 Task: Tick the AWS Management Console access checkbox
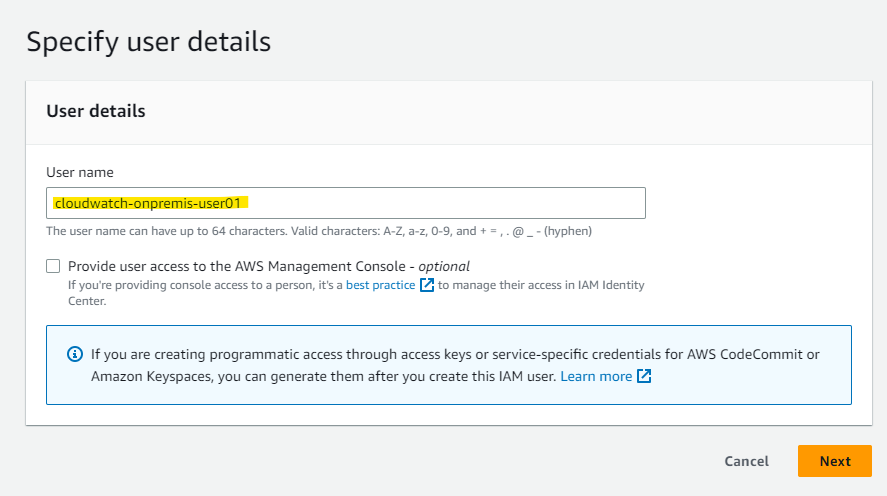(x=53, y=266)
